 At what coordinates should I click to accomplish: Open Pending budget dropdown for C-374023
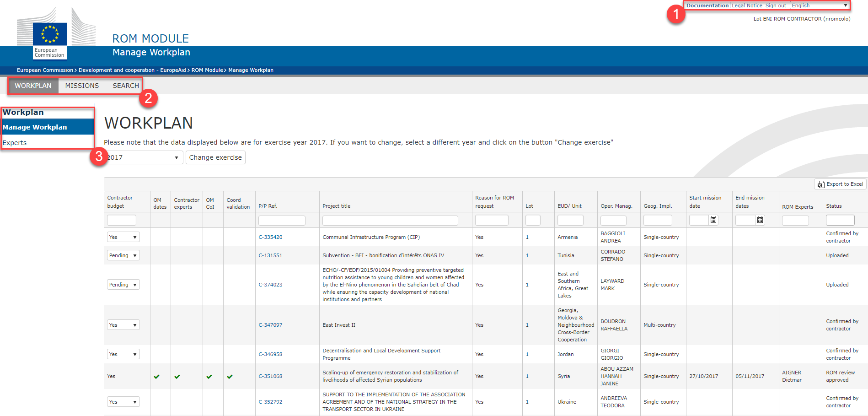point(123,285)
